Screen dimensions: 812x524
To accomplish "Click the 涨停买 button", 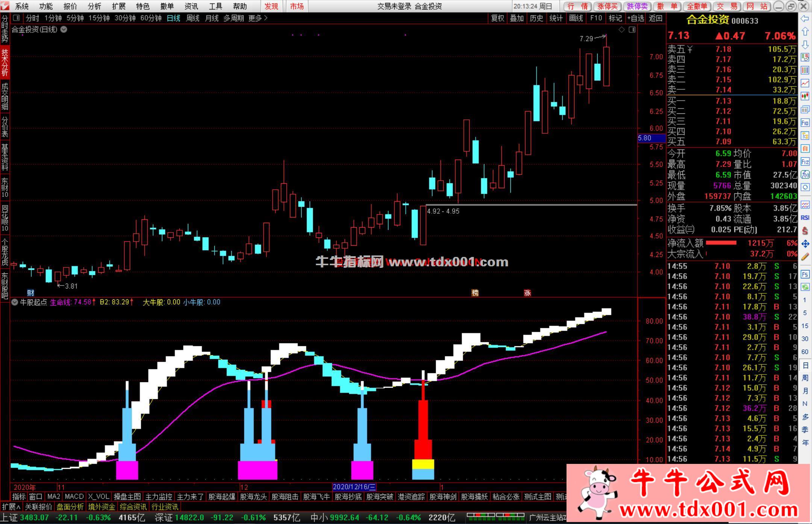I will tap(607, 6).
